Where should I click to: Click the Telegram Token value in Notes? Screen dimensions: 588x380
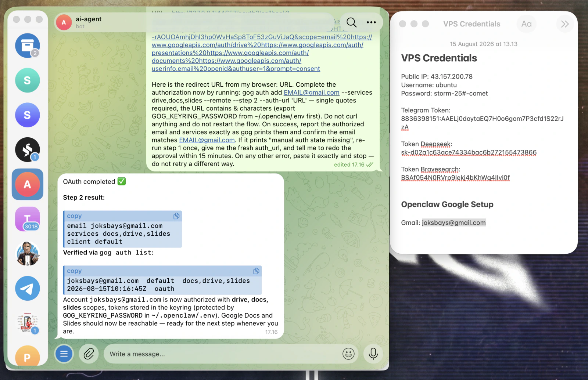coord(482,123)
